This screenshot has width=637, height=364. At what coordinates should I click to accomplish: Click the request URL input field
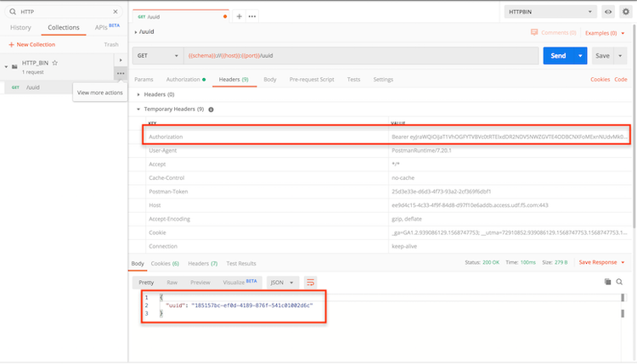tap(357, 56)
